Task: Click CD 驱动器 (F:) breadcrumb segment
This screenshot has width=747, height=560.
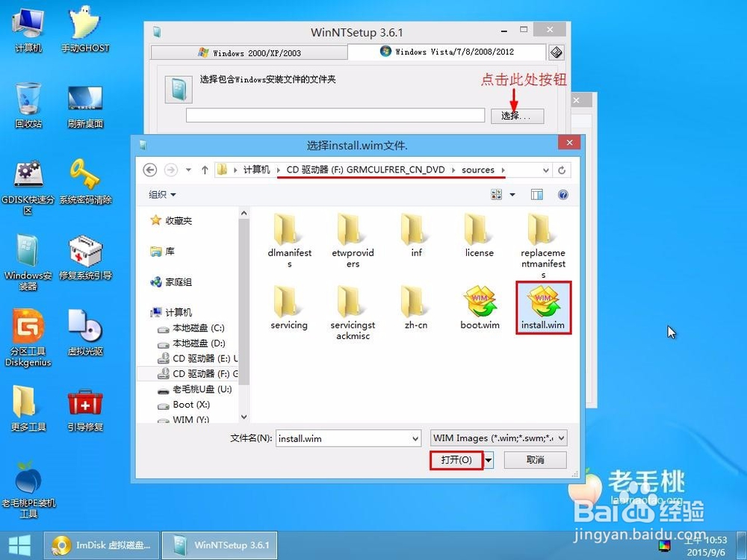Action: (x=365, y=170)
